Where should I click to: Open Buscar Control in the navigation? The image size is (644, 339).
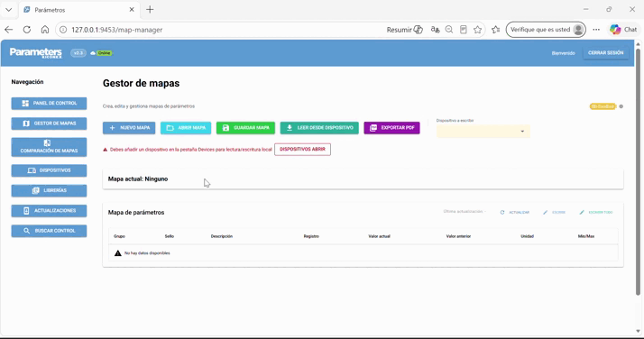click(x=49, y=231)
